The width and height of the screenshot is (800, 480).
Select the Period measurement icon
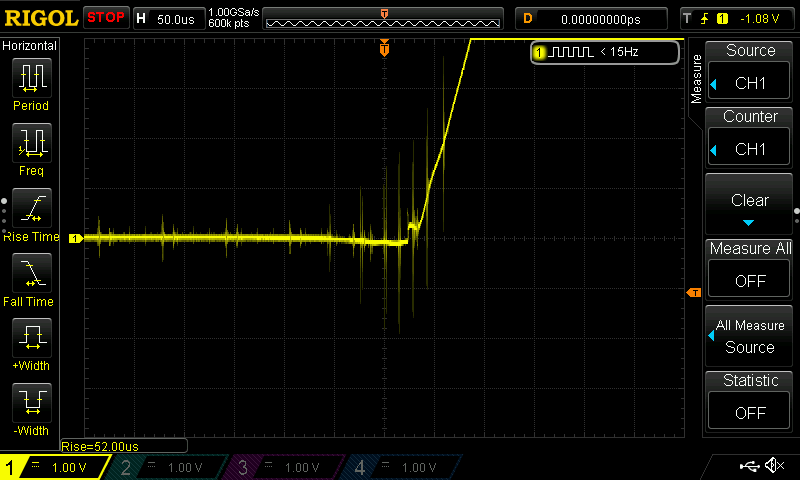pos(31,78)
